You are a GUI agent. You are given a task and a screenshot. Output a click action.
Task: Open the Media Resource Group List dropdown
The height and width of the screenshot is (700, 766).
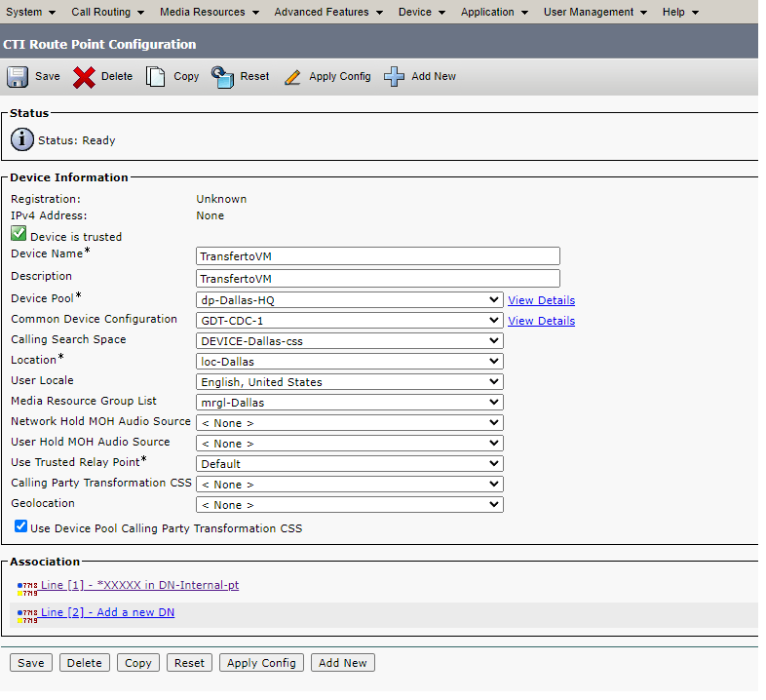tap(349, 403)
